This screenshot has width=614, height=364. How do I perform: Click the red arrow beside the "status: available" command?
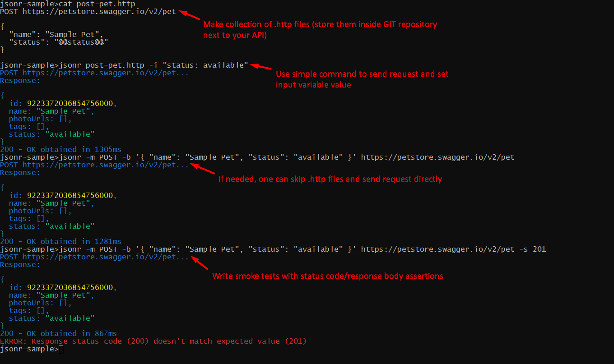(261, 67)
